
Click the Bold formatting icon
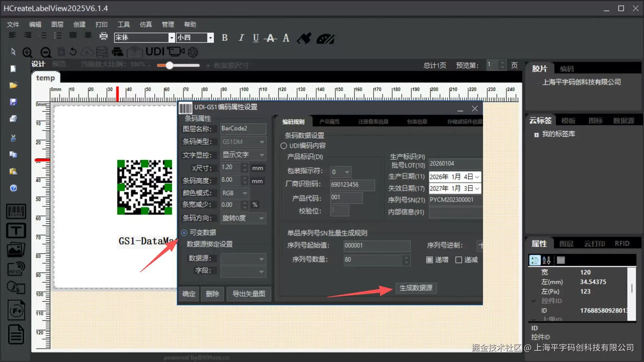[225, 38]
